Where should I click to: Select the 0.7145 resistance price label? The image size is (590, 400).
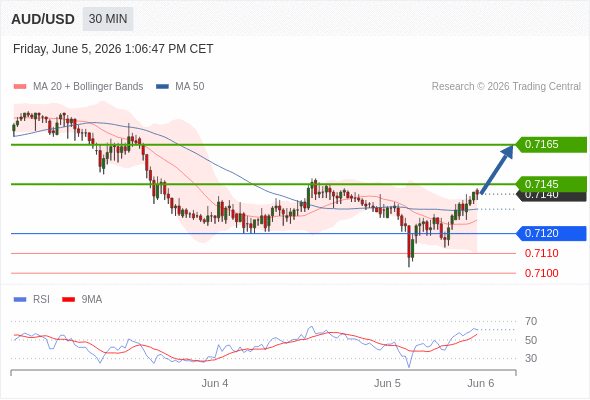pos(550,184)
